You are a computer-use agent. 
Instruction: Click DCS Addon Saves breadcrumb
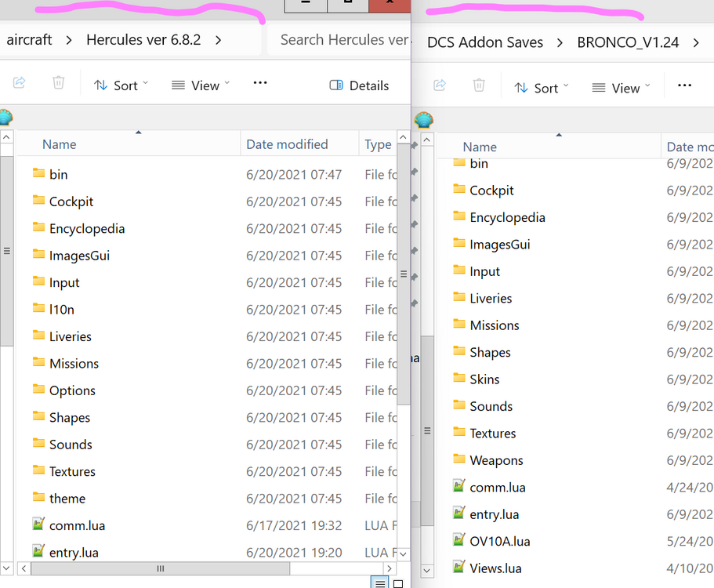pos(485,42)
